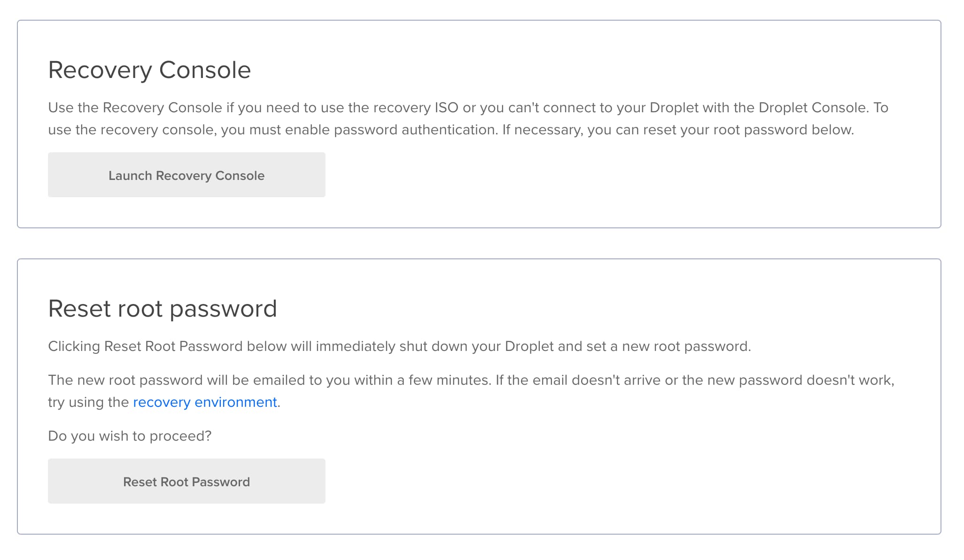Screen dimensions: 964x560
Task: Click blank area right of Reset root password heading
Action: coord(606,309)
